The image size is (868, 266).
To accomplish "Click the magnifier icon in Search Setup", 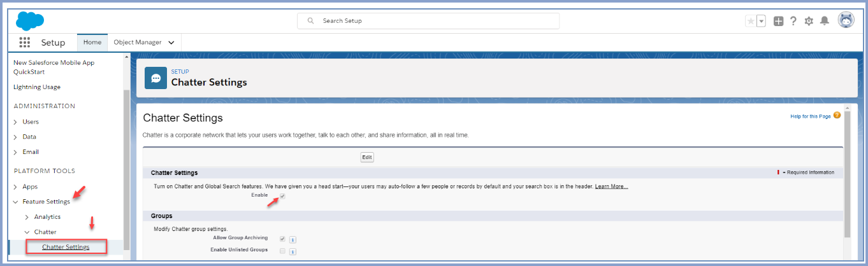I will tap(311, 21).
